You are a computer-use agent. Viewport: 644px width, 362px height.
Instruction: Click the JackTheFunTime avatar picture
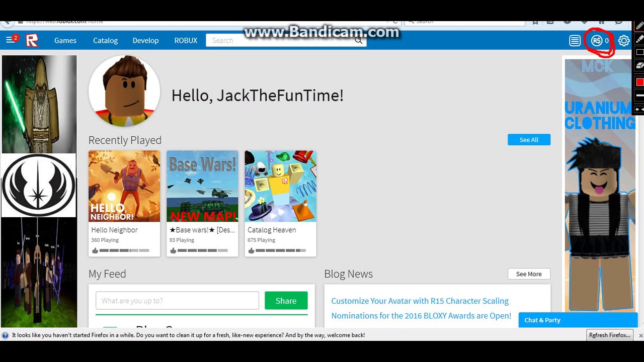click(124, 91)
